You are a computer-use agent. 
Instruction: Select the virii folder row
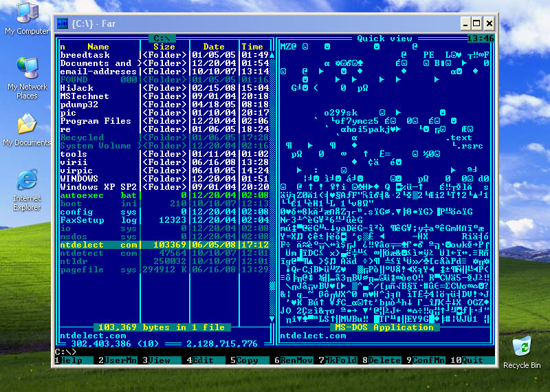[164, 162]
